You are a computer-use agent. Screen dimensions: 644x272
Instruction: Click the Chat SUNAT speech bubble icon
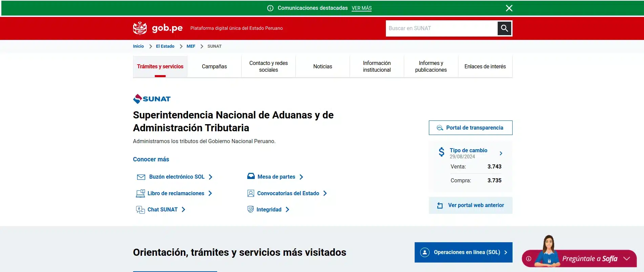click(x=140, y=210)
